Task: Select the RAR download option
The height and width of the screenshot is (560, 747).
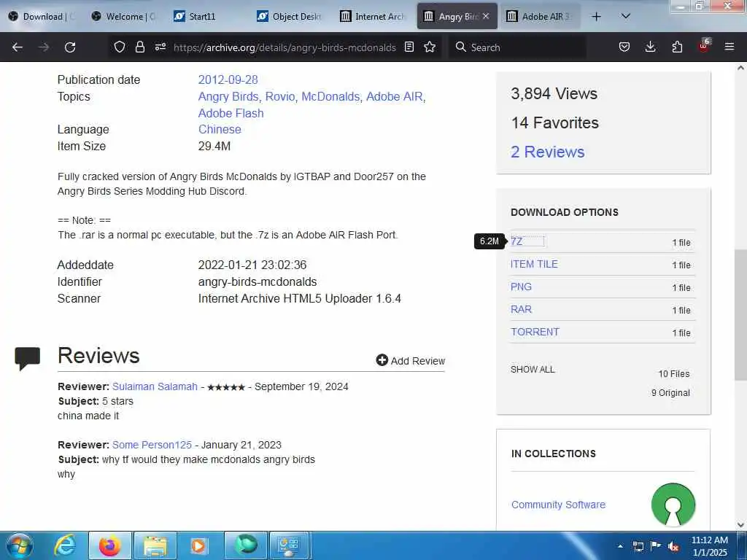Action: point(521,309)
